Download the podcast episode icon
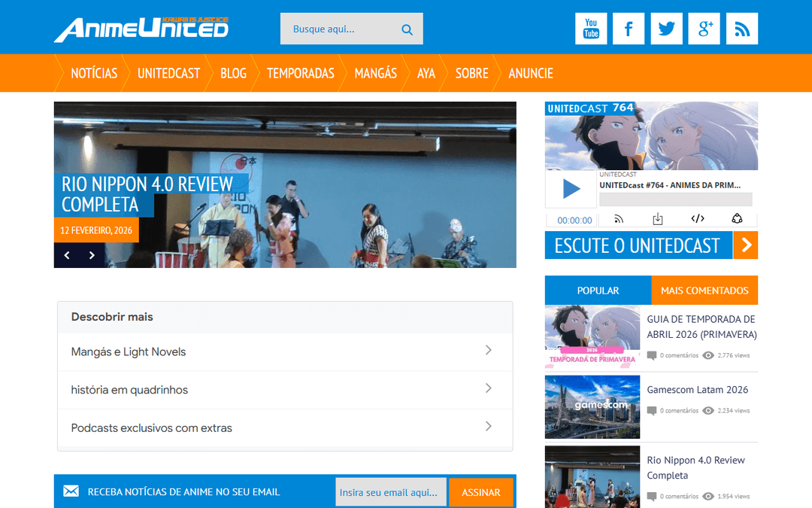The height and width of the screenshot is (508, 812). click(x=658, y=219)
